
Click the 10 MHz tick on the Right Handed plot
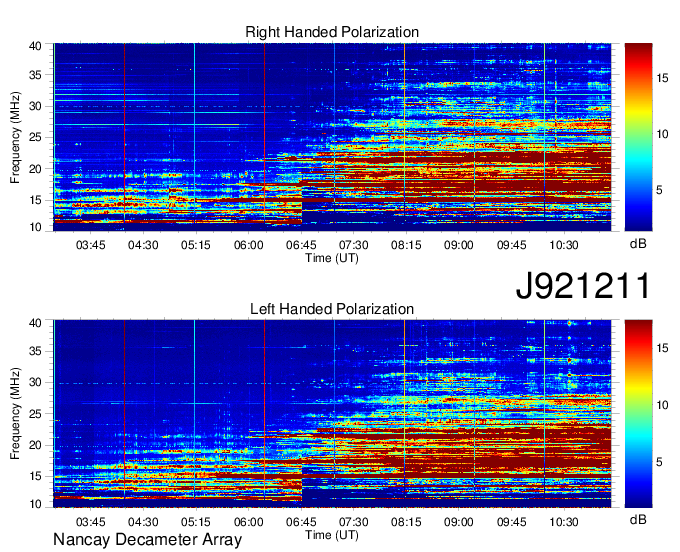point(35,227)
